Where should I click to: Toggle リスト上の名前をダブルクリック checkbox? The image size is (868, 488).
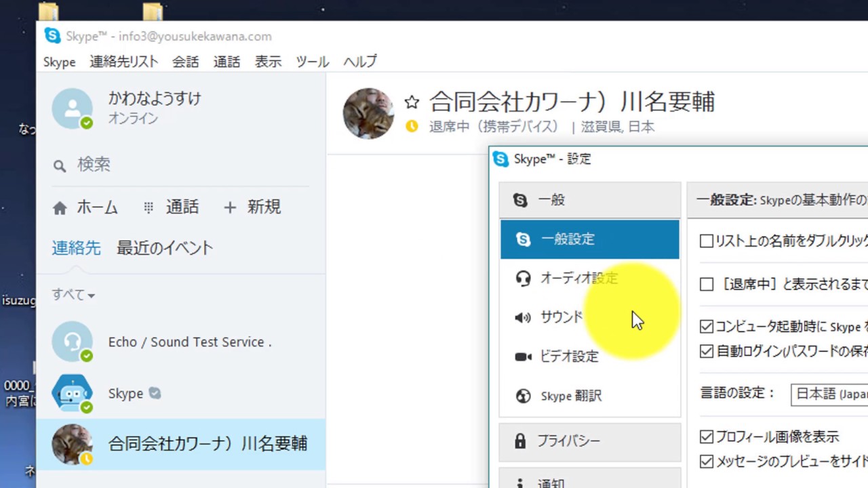707,241
